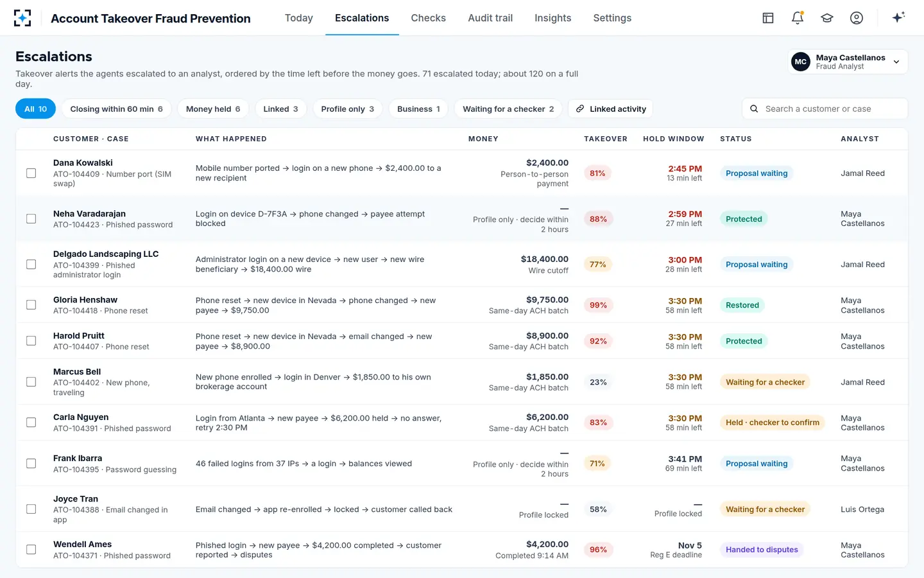Open the Audit trail tab
The width and height of the screenshot is (924, 578).
tap(490, 18)
